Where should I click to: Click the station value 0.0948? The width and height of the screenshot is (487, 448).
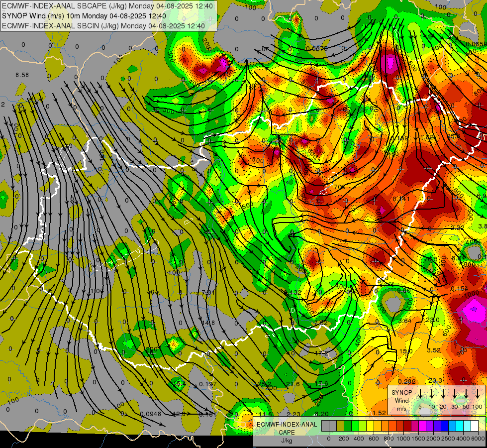tap(151, 414)
